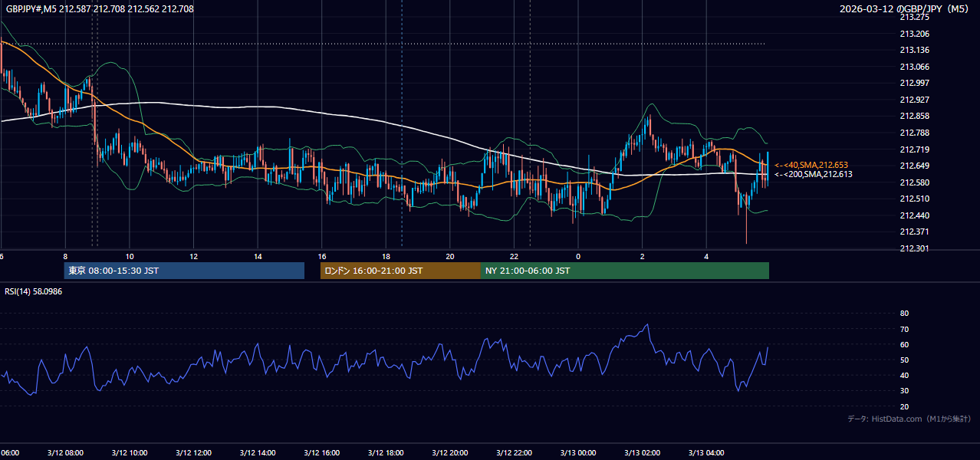
Task: Click RSI scale value 40
Action: (x=904, y=375)
